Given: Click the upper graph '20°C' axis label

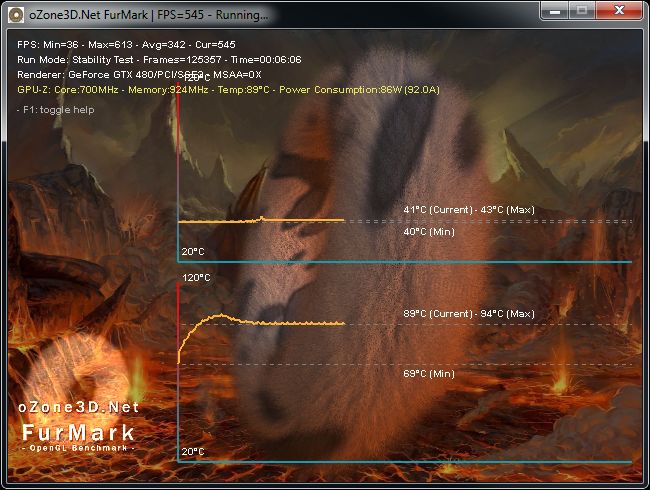Looking at the screenshot, I should (193, 252).
